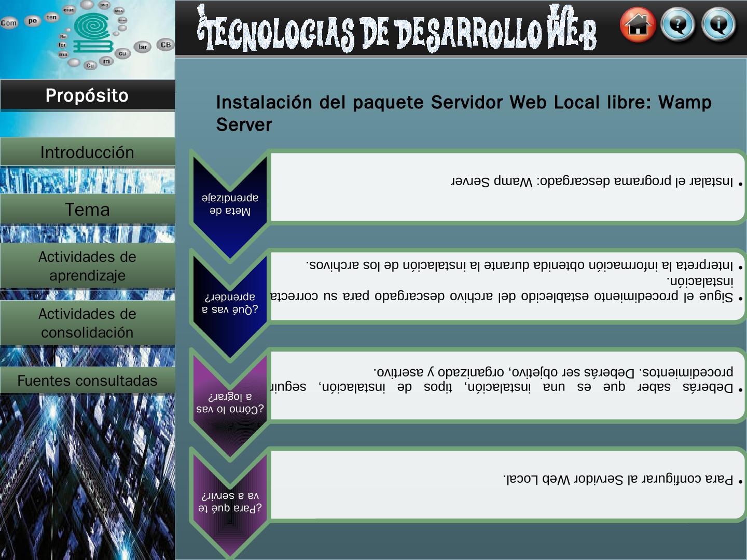Click the 'Tecnologias de Desarrollo Web' title banner
Viewport: 747px width, 560px height.
click(397, 27)
